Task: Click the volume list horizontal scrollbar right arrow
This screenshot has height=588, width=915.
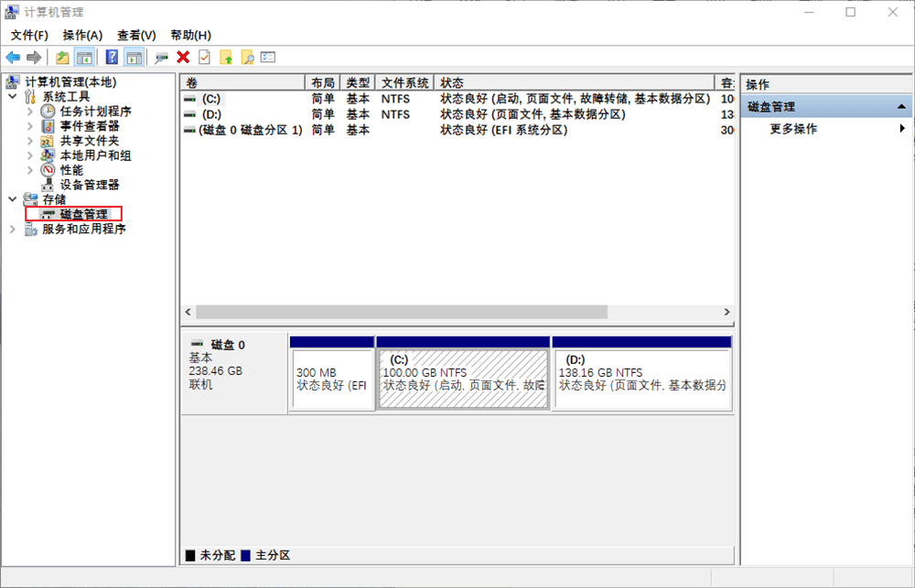Action: (x=727, y=312)
